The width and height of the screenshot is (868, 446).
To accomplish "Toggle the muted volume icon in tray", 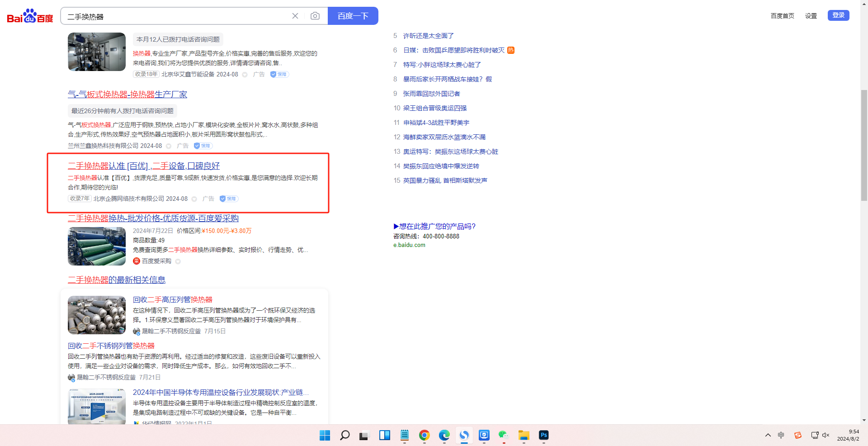I will pos(826,435).
